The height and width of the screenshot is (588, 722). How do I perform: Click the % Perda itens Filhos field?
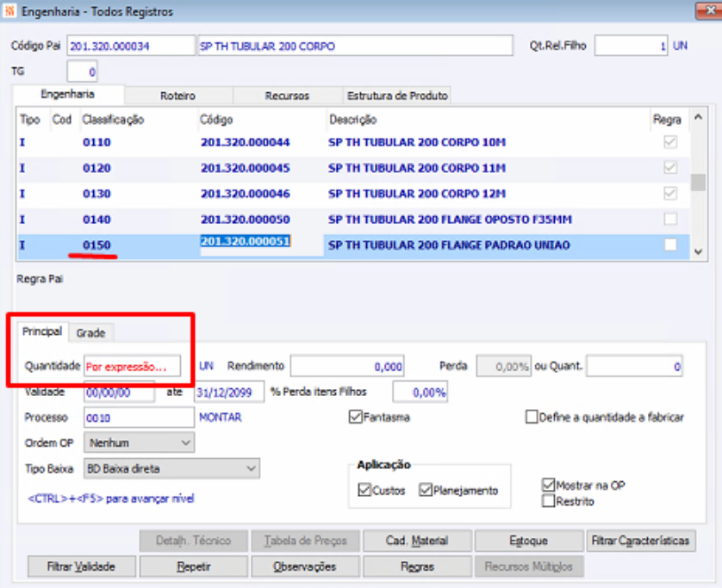click(x=420, y=392)
